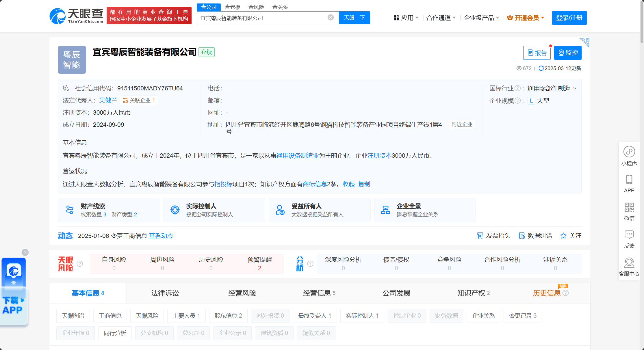Open the 小程序 mini-program sidebar icon
This screenshot has width=644, height=350.
point(629,156)
